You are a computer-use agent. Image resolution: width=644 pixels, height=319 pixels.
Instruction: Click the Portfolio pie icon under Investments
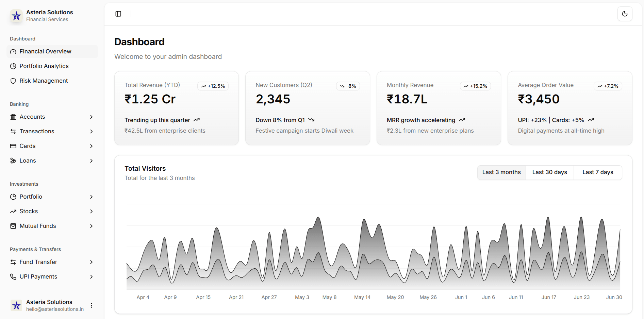point(13,197)
